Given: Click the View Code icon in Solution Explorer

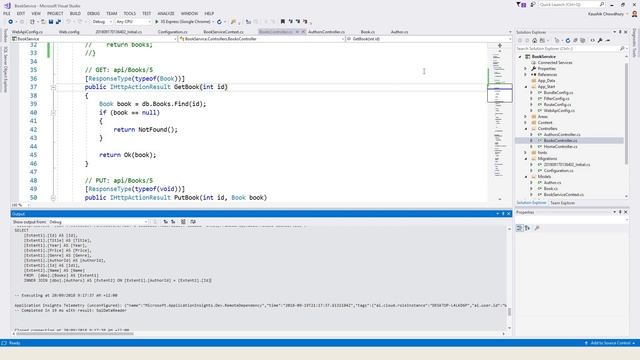Looking at the screenshot, I should [592, 40].
